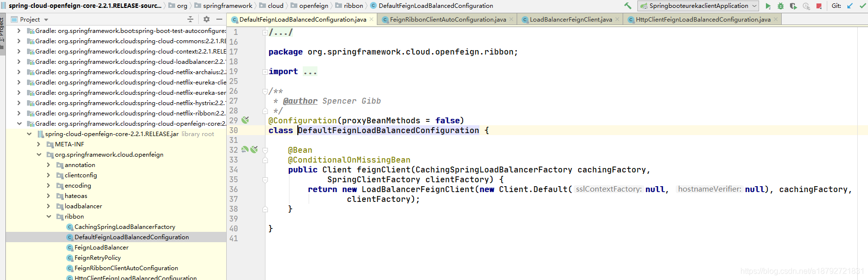This screenshot has width=868, height=280.
Task: Run with coverage shield icon
Action: [793, 6]
